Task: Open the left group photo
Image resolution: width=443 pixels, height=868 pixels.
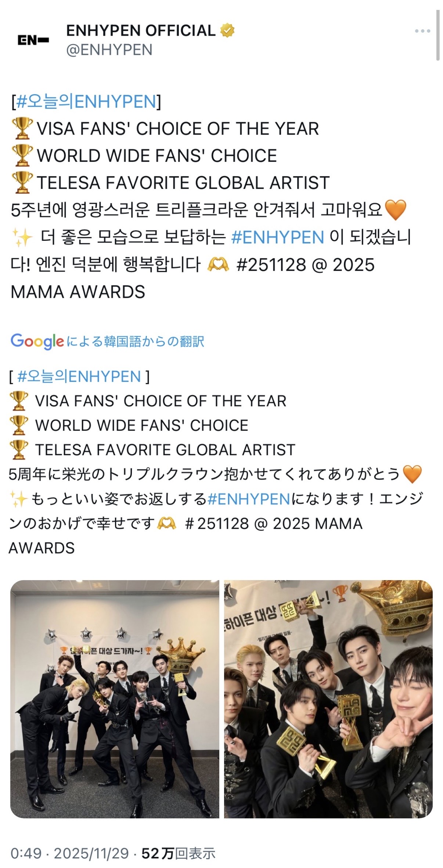Action: click(x=115, y=699)
